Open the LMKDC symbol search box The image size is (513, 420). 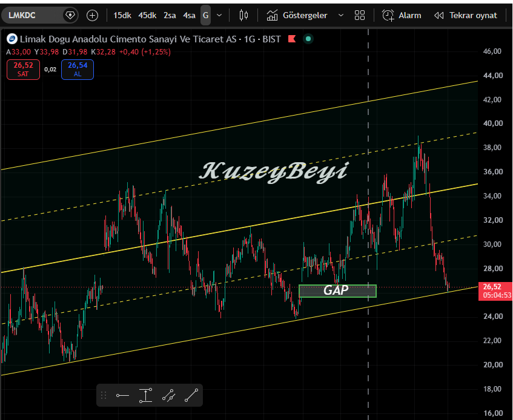click(33, 15)
